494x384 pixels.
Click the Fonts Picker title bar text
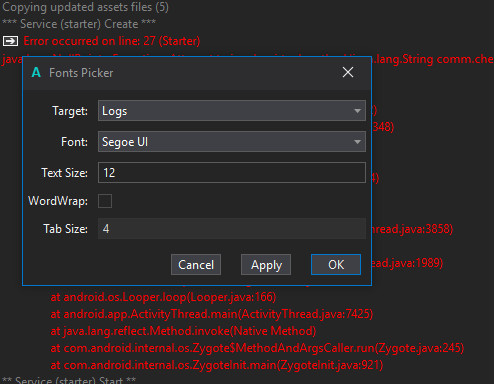81,73
